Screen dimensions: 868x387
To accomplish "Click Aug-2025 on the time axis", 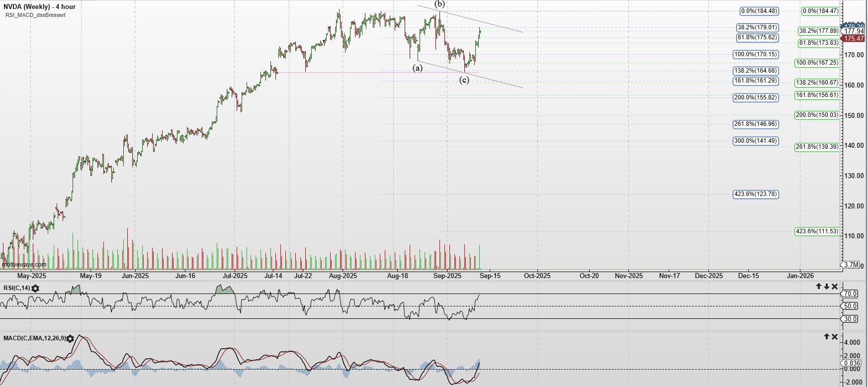I will [343, 276].
